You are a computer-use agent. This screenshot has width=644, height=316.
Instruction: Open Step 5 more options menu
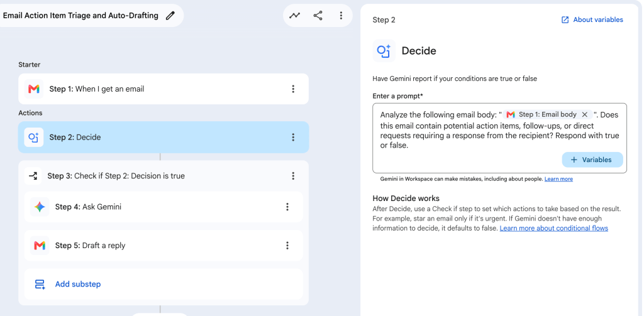[x=287, y=246]
